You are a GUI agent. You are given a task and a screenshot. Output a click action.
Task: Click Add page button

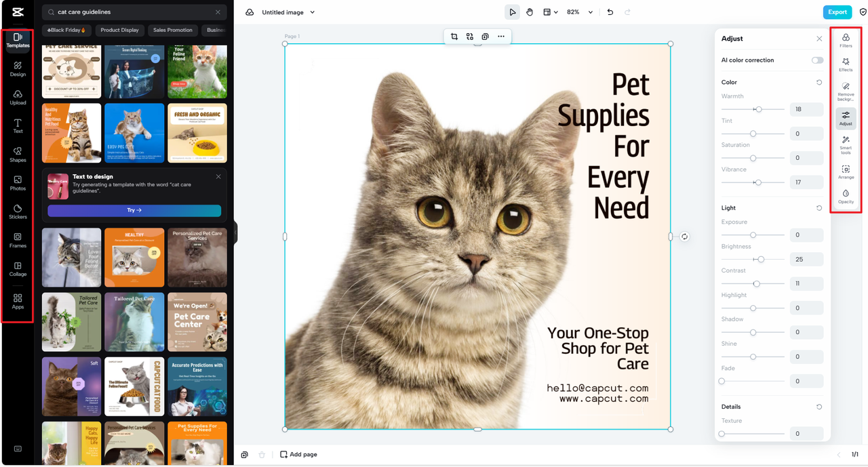pos(299,454)
